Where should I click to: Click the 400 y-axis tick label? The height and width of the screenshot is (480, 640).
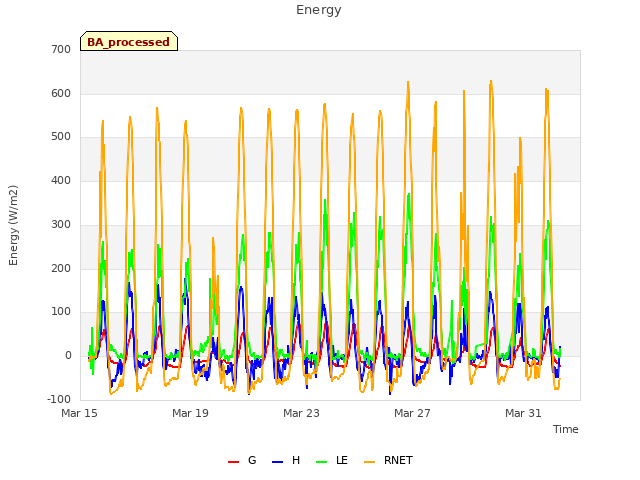(x=61, y=180)
